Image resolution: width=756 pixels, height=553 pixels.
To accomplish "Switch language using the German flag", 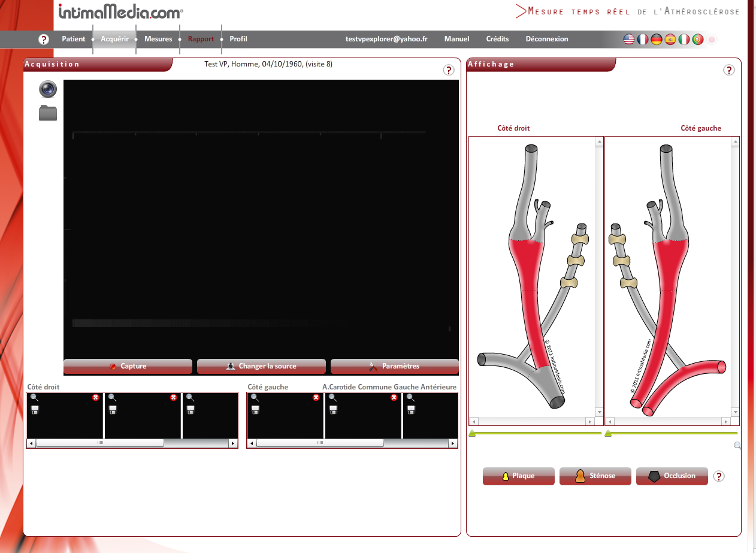I will pos(657,40).
